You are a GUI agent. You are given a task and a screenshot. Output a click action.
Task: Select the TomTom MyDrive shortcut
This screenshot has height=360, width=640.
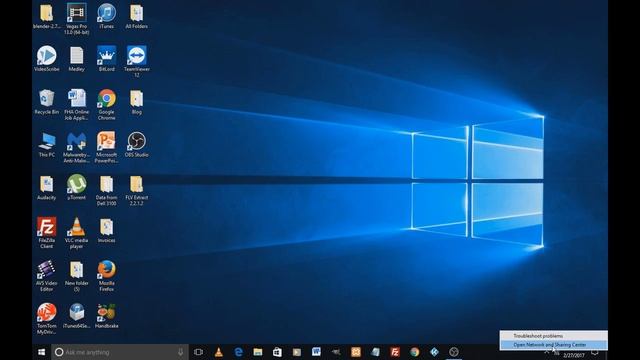47,318
